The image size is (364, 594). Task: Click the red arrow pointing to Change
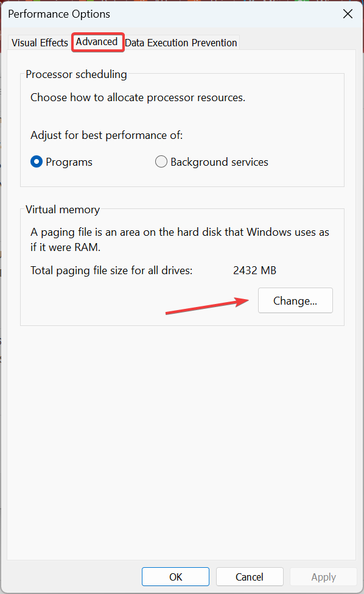(x=208, y=306)
